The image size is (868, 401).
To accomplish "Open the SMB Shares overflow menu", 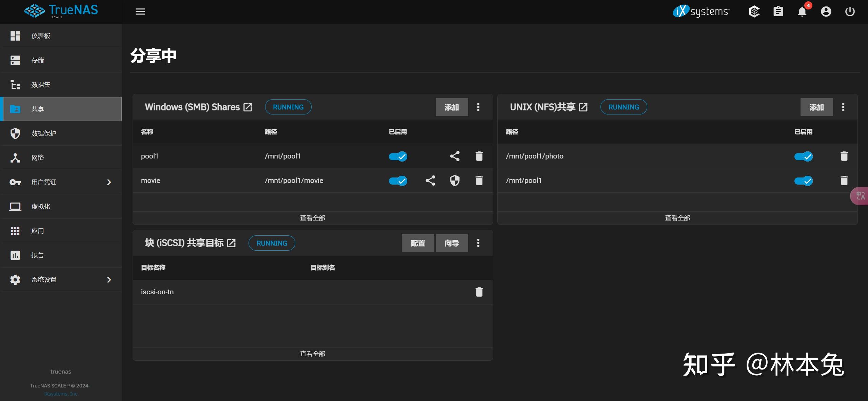I will click(x=478, y=107).
